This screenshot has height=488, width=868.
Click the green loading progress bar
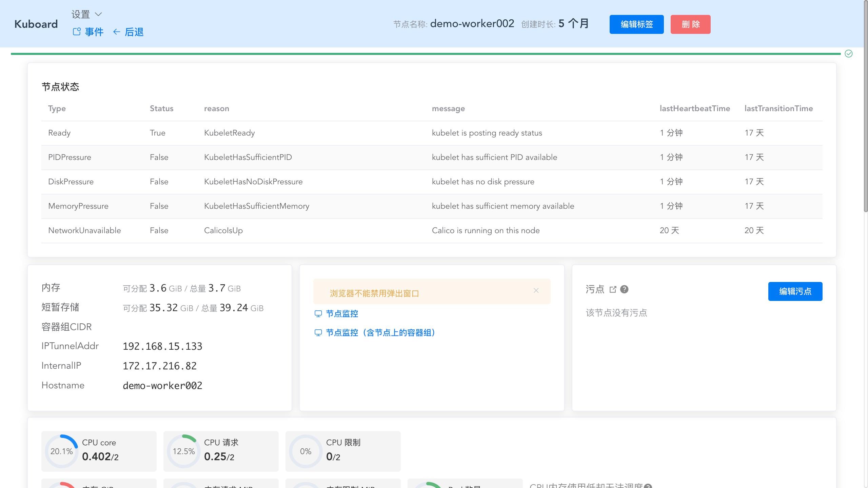(426, 54)
